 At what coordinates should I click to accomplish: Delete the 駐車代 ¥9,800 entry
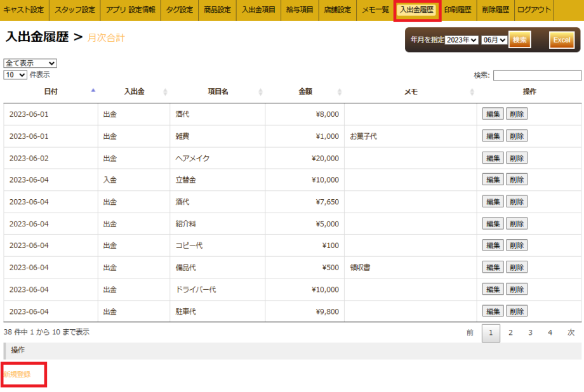pyautogui.click(x=516, y=311)
